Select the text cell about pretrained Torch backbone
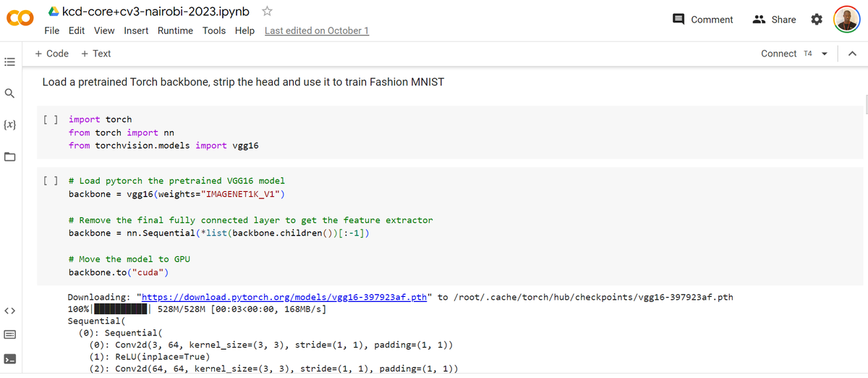 click(x=243, y=82)
